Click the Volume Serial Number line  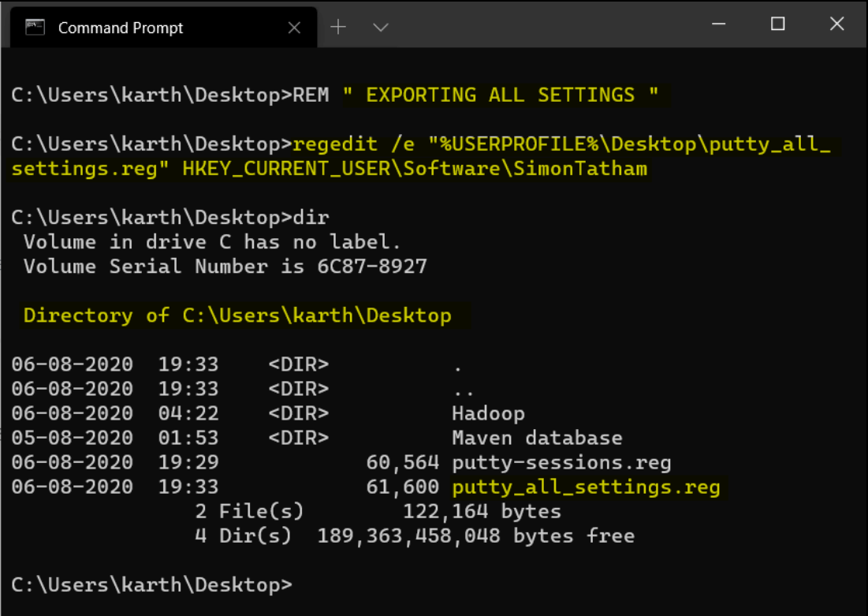[x=225, y=267]
